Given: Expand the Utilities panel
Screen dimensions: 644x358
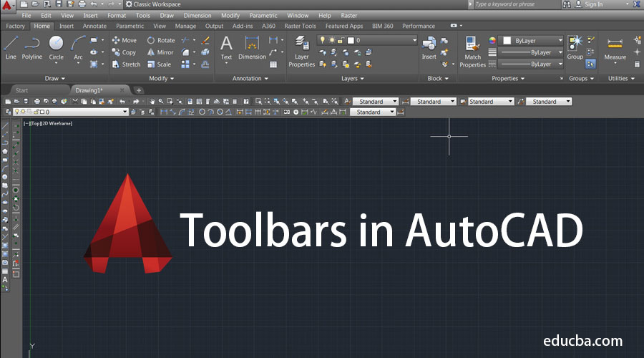Looking at the screenshot, I should click(621, 78).
